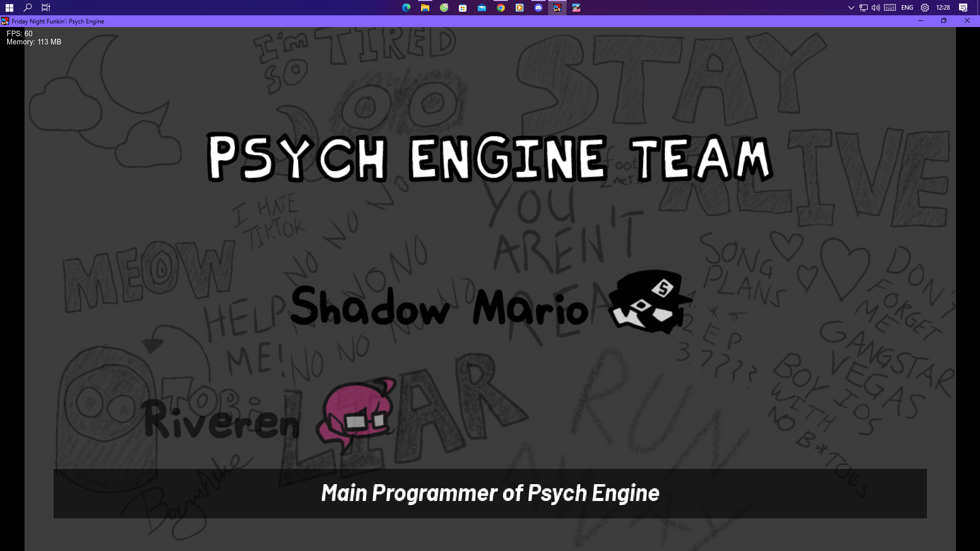Toggle system volume via the speaker tray icon

tap(875, 8)
